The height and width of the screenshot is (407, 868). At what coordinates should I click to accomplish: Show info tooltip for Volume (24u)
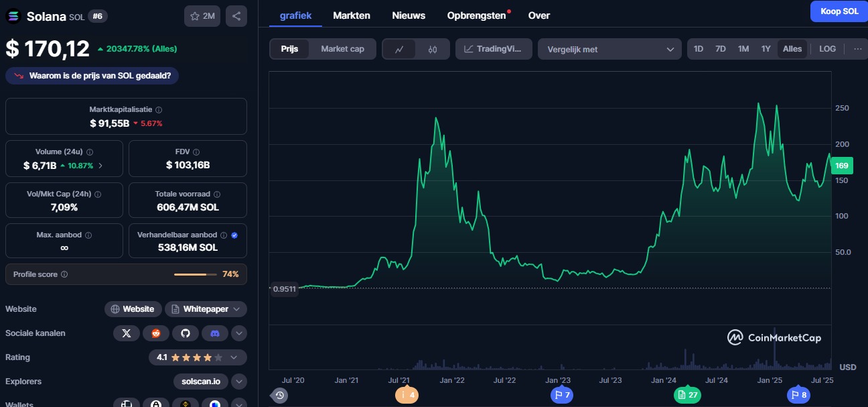click(x=90, y=152)
